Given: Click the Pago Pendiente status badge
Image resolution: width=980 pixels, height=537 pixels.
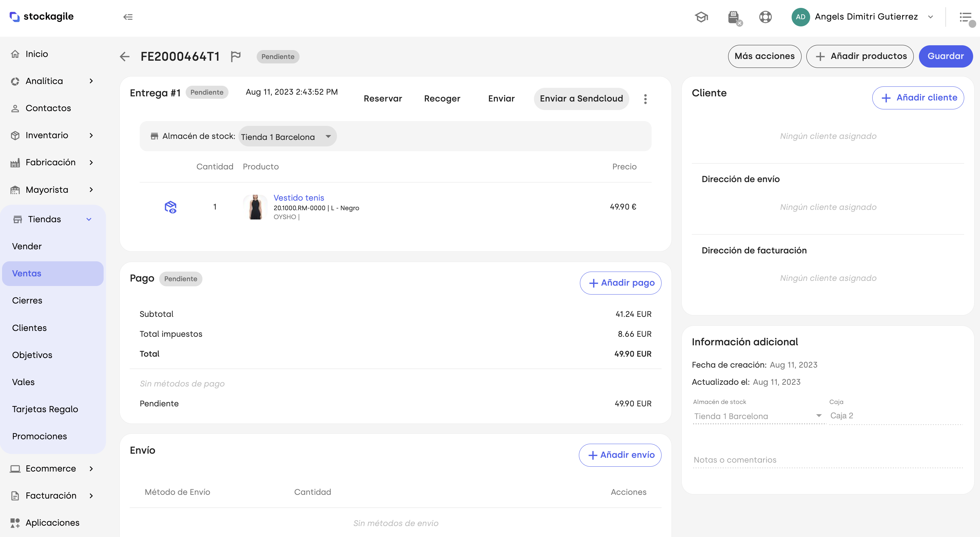Looking at the screenshot, I should [x=181, y=279].
